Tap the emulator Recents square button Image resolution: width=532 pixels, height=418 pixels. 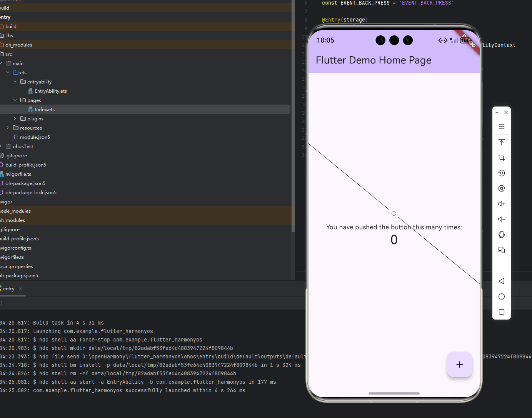(x=502, y=312)
